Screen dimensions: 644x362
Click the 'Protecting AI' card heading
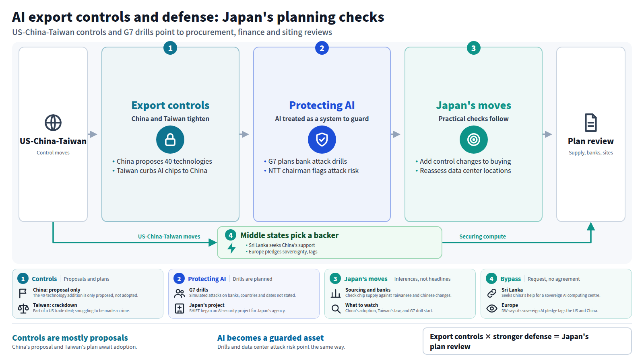point(322,105)
